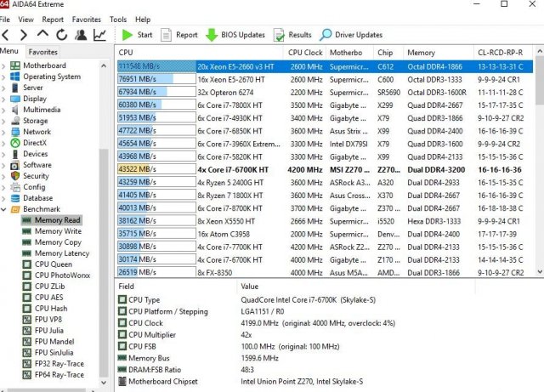Expand the Operating System tree node
Viewport: 544px width, 392px height.
tap(4, 77)
